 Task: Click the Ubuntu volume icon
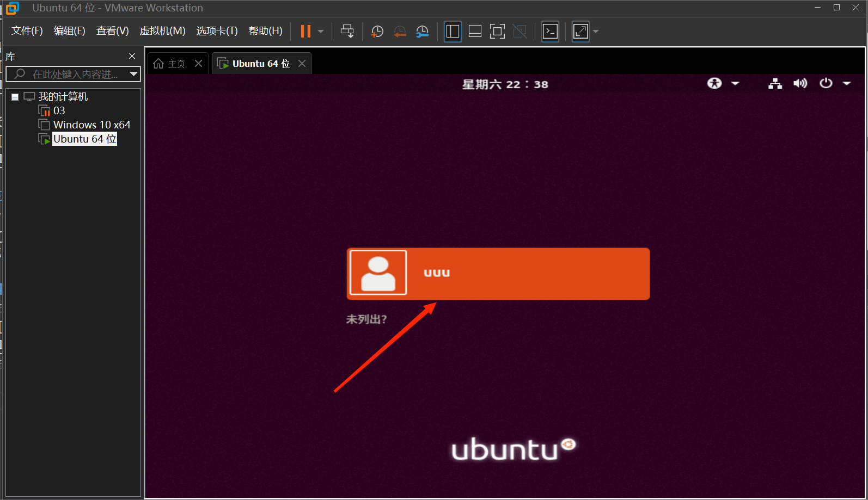tap(800, 83)
